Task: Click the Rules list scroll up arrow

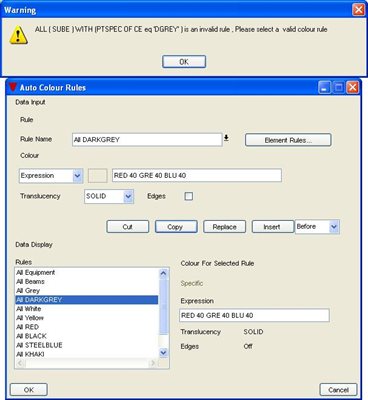Action: pos(163,274)
